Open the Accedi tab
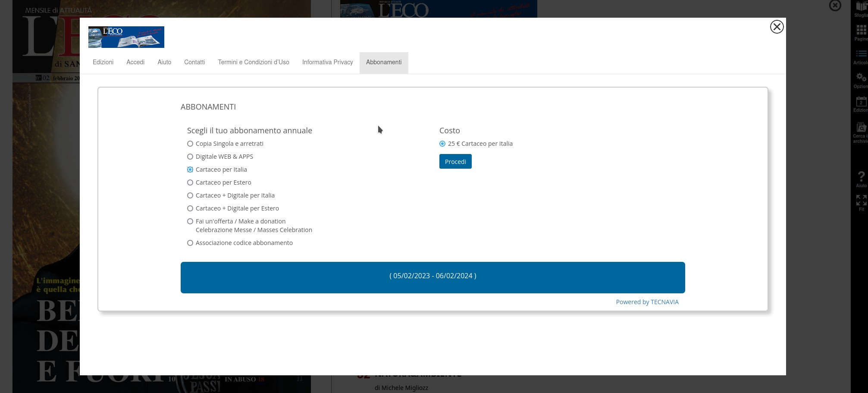Screen dimensions: 868x393 [135, 62]
